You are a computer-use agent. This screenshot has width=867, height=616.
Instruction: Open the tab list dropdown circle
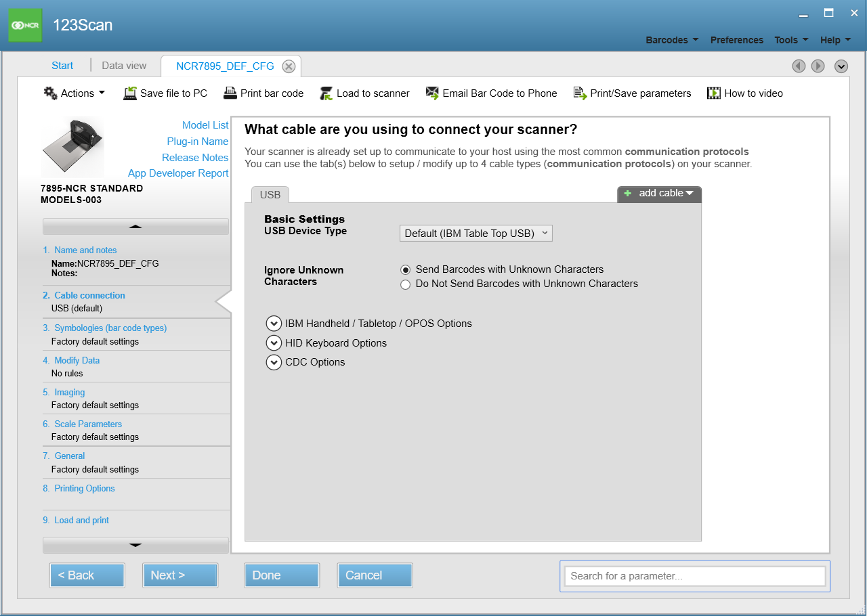point(841,66)
